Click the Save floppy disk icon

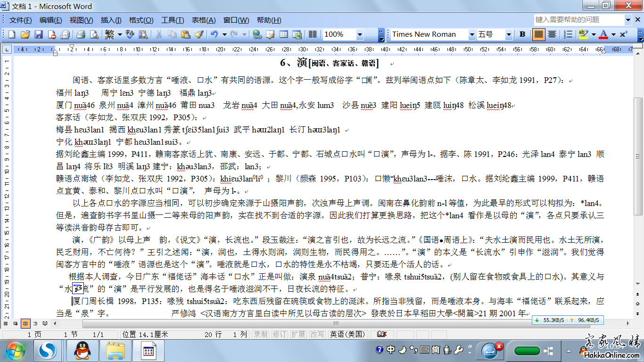click(x=39, y=34)
